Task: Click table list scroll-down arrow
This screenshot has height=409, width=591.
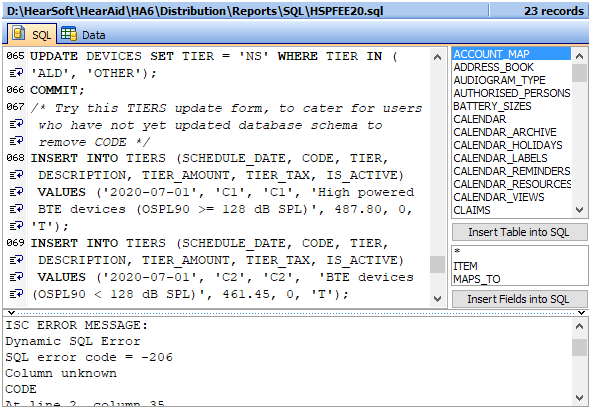Action: coord(579,210)
